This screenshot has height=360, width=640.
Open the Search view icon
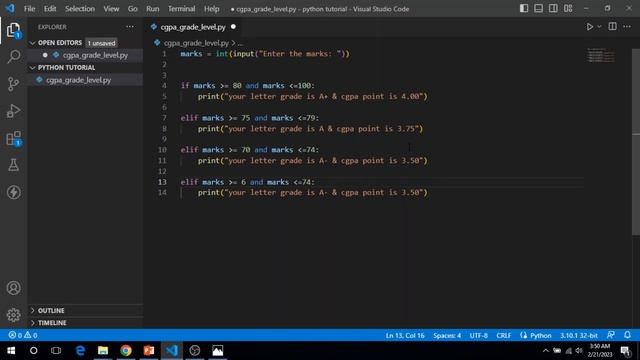tap(13, 56)
